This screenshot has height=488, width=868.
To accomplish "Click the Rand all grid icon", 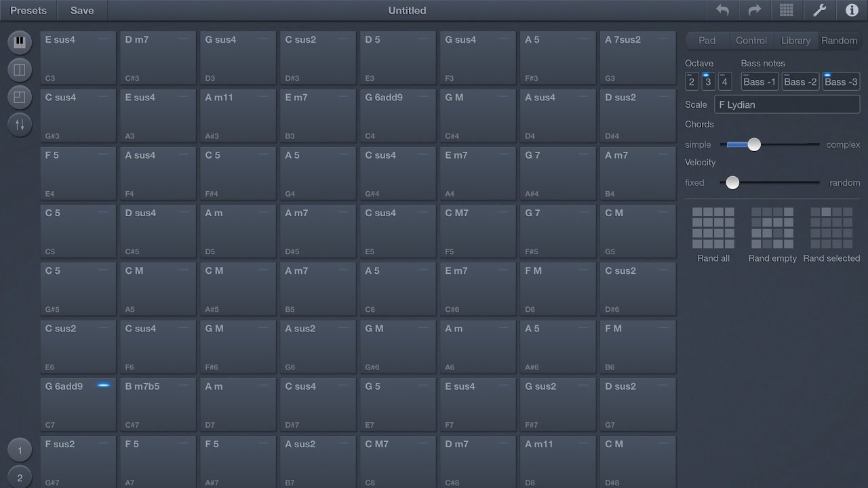I will (x=713, y=228).
